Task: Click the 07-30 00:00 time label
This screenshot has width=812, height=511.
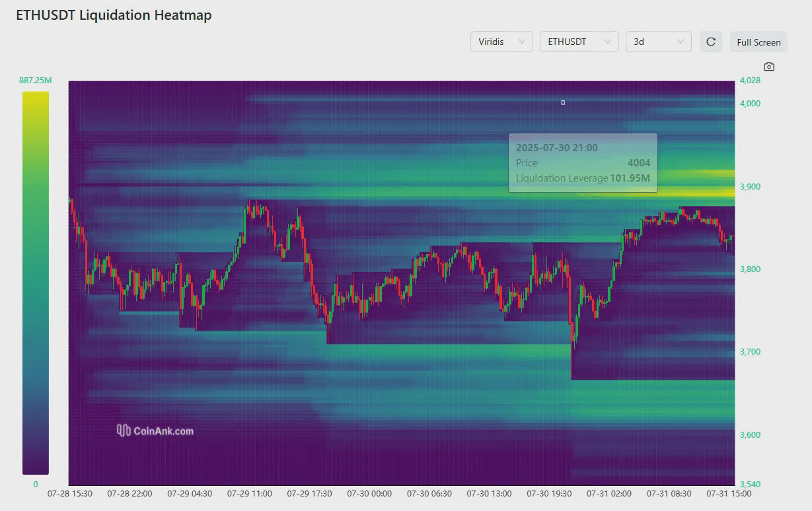Action: click(x=369, y=493)
